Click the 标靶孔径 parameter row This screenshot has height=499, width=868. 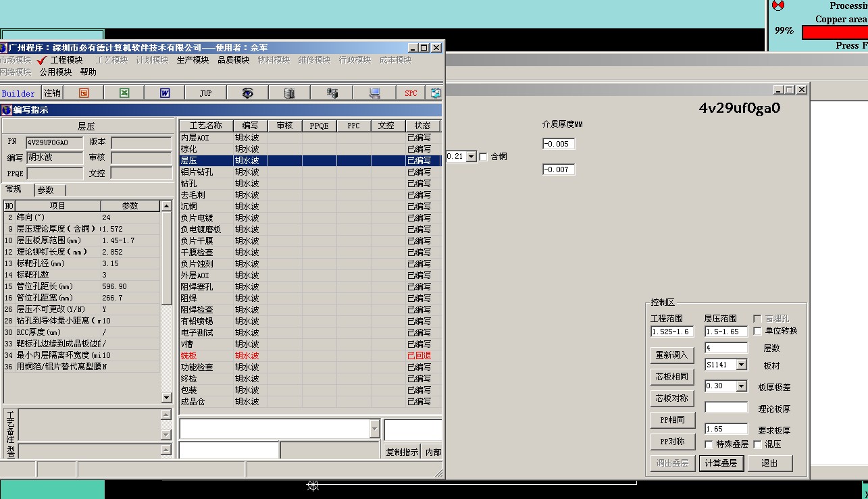pyautogui.click(x=82, y=263)
